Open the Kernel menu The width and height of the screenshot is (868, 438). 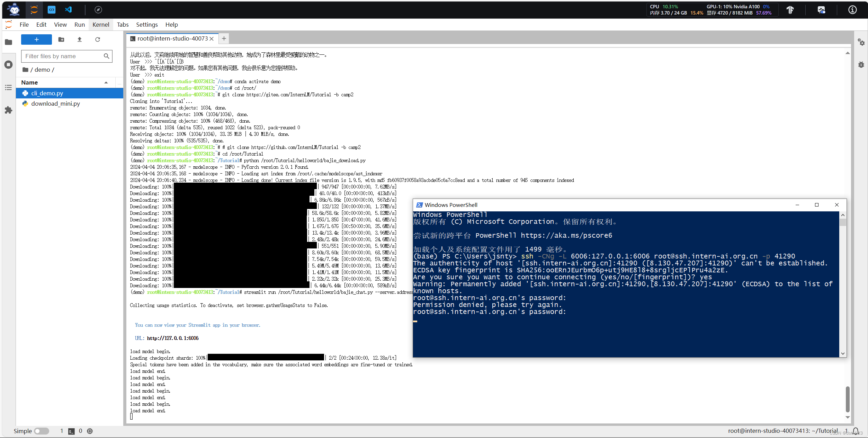pyautogui.click(x=101, y=25)
